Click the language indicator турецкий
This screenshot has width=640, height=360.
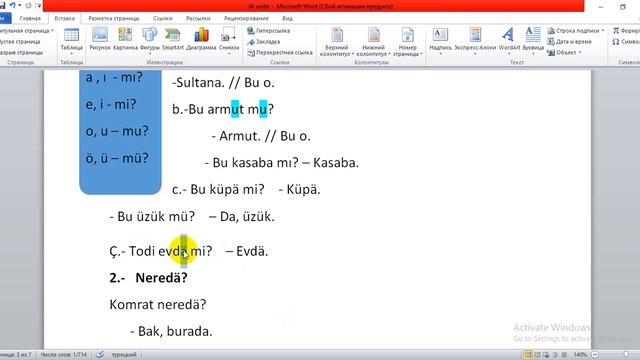(x=124, y=355)
